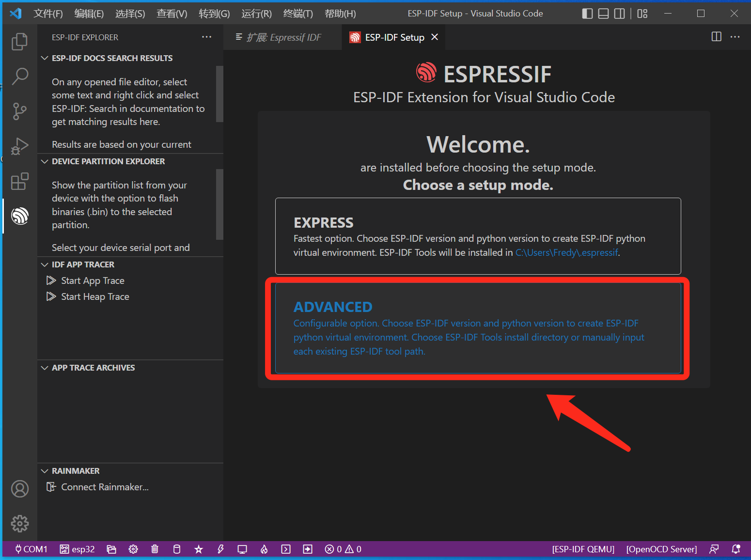The width and height of the screenshot is (751, 560).
Task: Click the build, flash and monitor flame icon
Action: pos(264,549)
